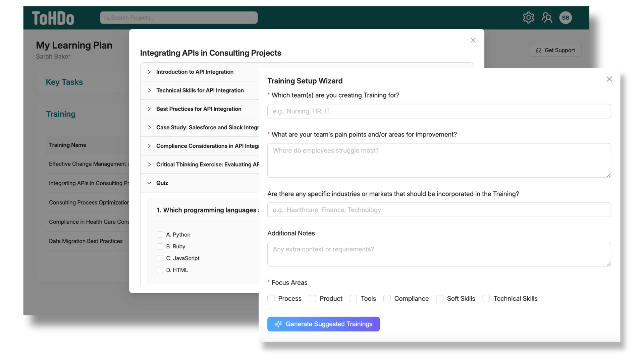
Task: Open the Training section heading
Action: pos(61,114)
